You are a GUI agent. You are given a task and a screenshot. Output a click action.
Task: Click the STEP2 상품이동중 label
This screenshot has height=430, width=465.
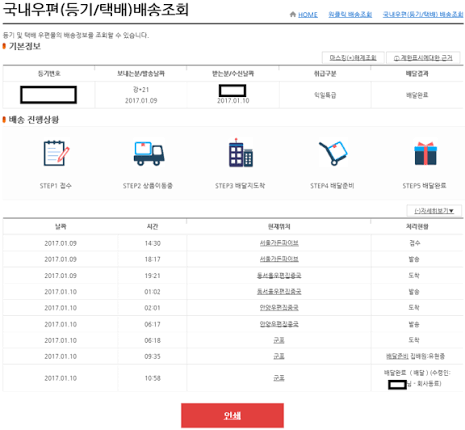(x=148, y=186)
